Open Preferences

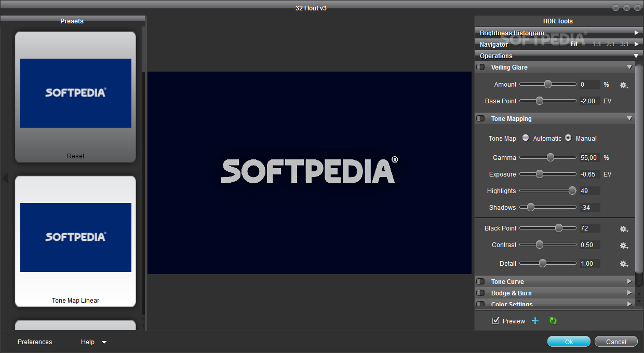(35, 342)
